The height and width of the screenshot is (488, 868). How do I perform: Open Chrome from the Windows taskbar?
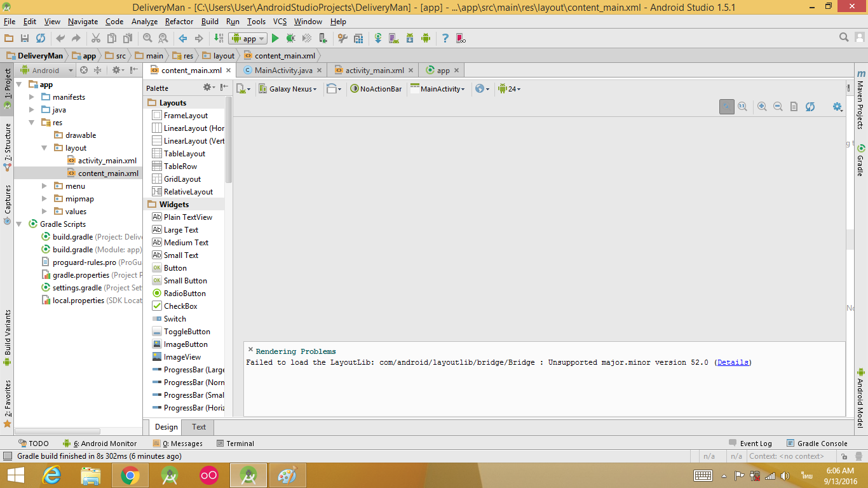tap(130, 475)
